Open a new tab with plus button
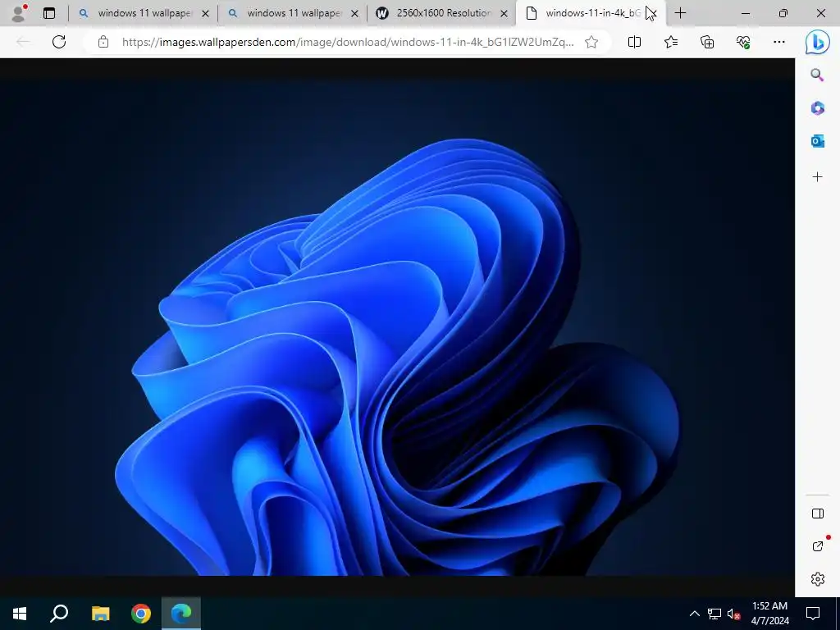The height and width of the screenshot is (630, 840). 680,13
